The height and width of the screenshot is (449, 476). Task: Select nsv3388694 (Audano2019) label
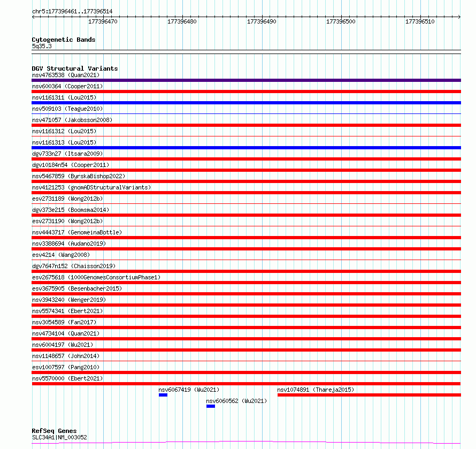pos(69,243)
